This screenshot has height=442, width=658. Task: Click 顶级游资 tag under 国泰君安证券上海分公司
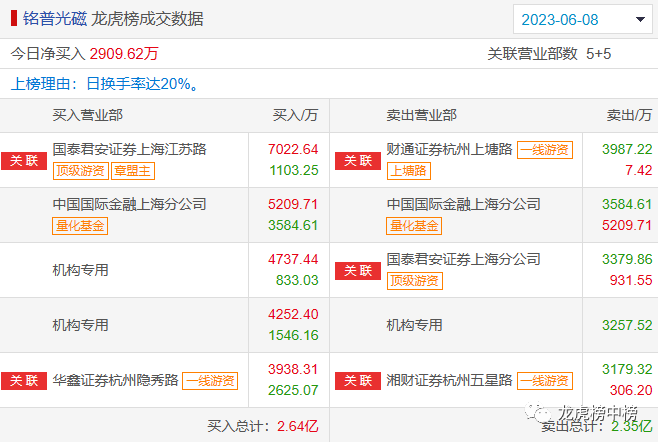point(415,281)
